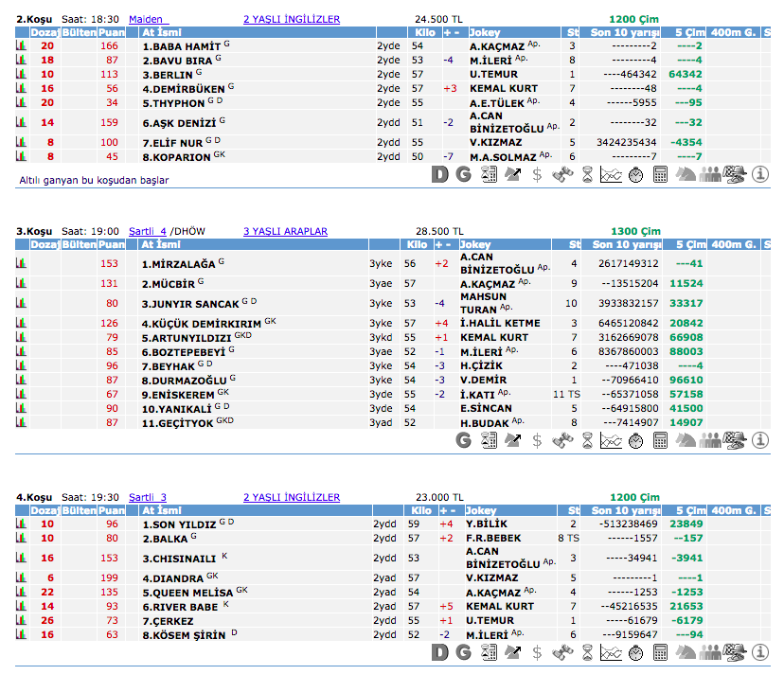Viewport: 784px width, 675px height.
Task: Click bar chart icon next to MİRZALAĞA
Action: pyautogui.click(x=21, y=264)
